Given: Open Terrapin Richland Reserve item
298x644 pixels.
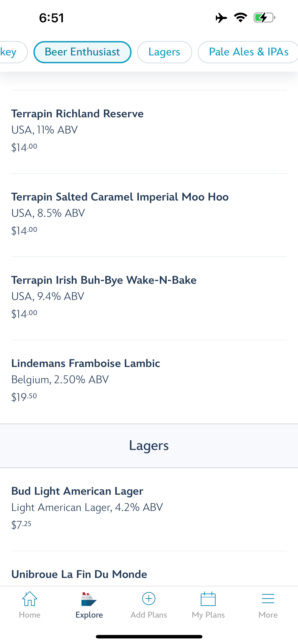Looking at the screenshot, I should click(x=149, y=132).
